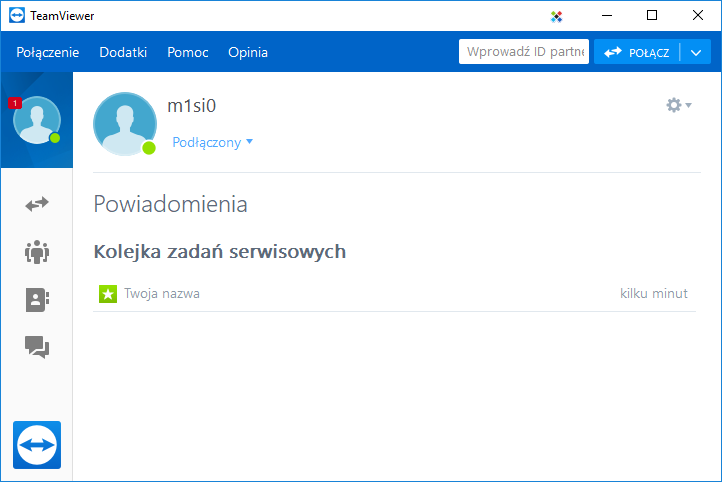Viewport: 722px width, 482px height.
Task: Open the Meeting section with people icon
Action: [x=36, y=252]
